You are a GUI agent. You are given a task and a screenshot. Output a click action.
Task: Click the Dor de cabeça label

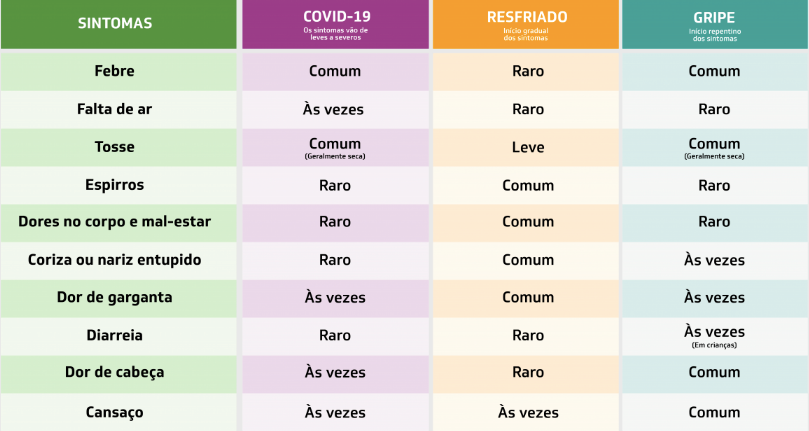point(115,372)
